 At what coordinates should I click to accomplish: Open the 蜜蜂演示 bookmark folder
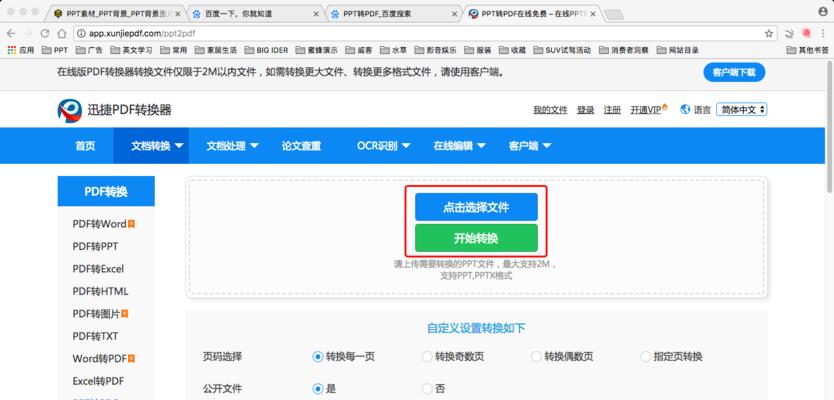coord(316,50)
